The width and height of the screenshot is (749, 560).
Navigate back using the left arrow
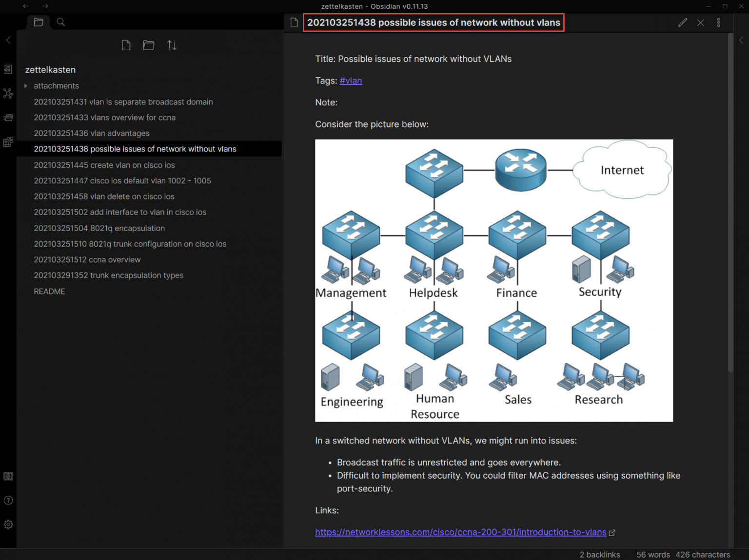click(x=26, y=6)
